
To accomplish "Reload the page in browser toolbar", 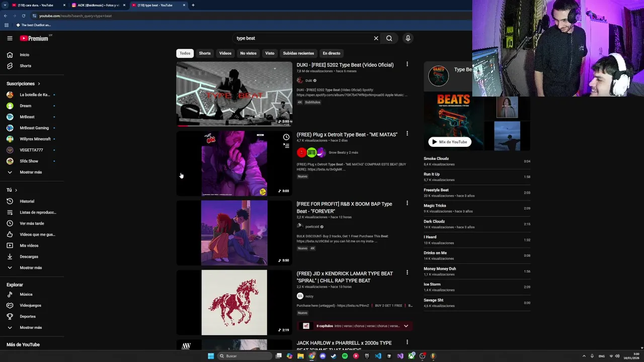I will coord(23,16).
